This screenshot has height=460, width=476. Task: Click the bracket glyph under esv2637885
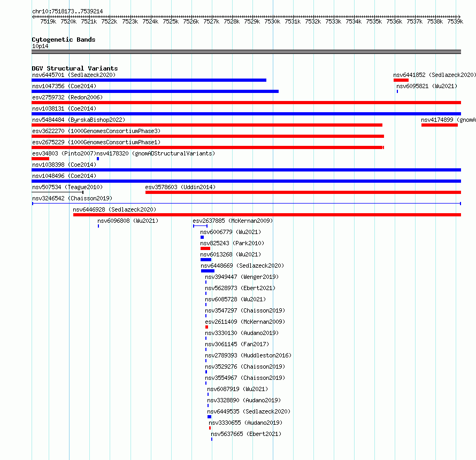pyautogui.click(x=201, y=226)
